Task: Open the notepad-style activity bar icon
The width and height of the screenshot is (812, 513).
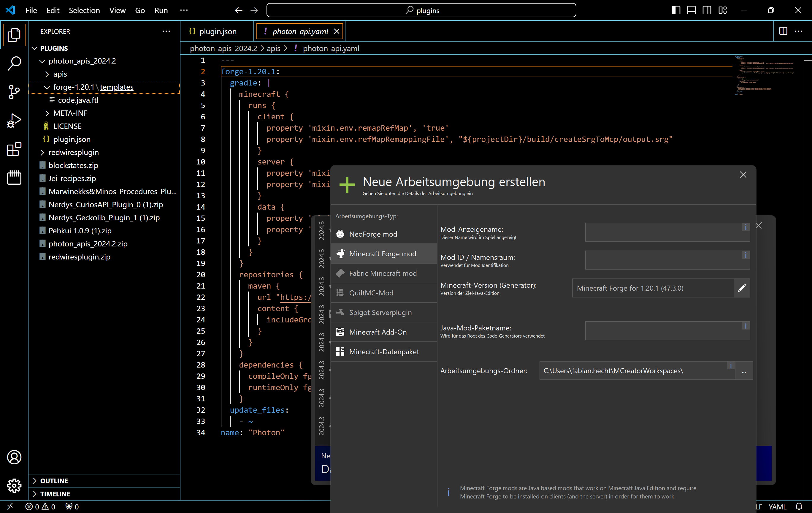Action: (14, 178)
